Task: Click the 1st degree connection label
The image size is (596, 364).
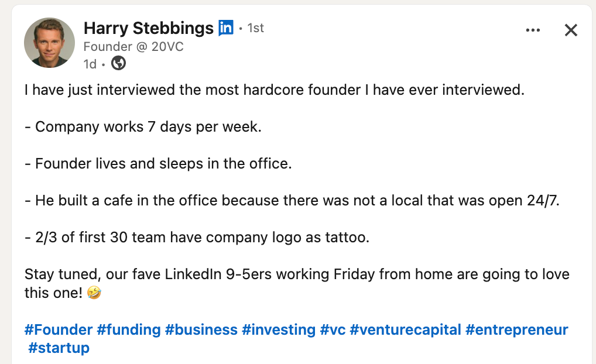Action: [255, 28]
